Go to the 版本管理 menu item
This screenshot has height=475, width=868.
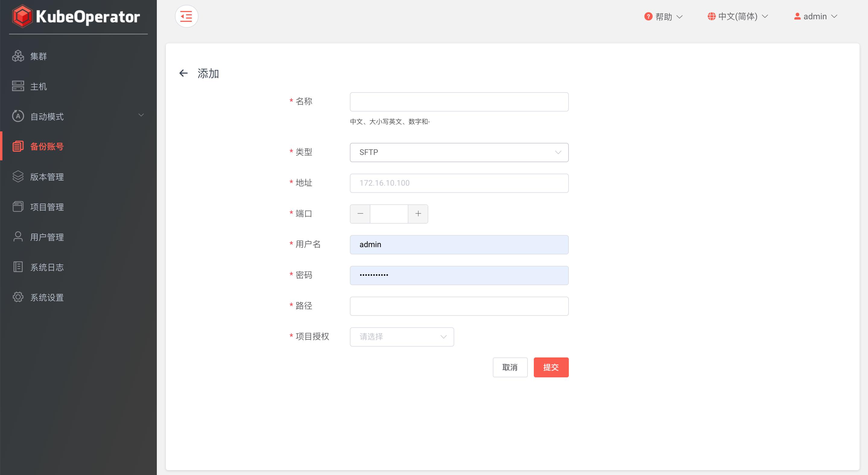[x=78, y=176]
